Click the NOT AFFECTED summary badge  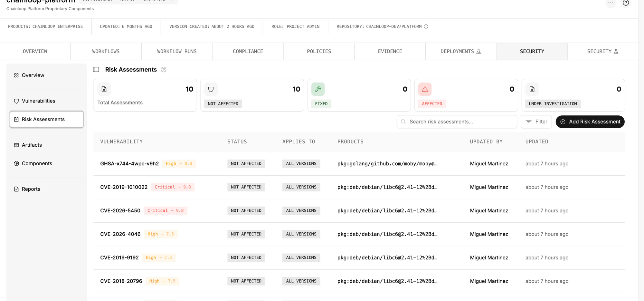click(x=223, y=104)
